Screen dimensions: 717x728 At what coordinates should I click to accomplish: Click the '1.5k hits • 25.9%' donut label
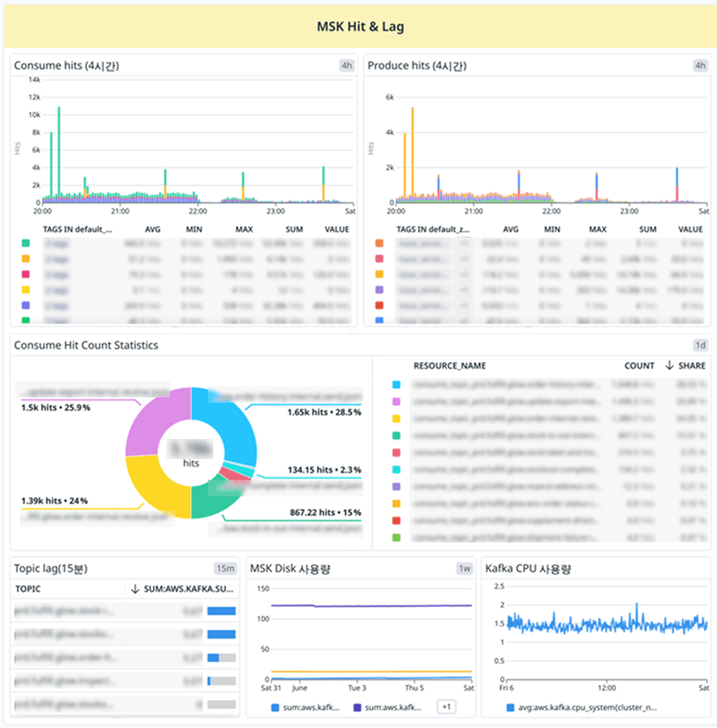point(56,407)
